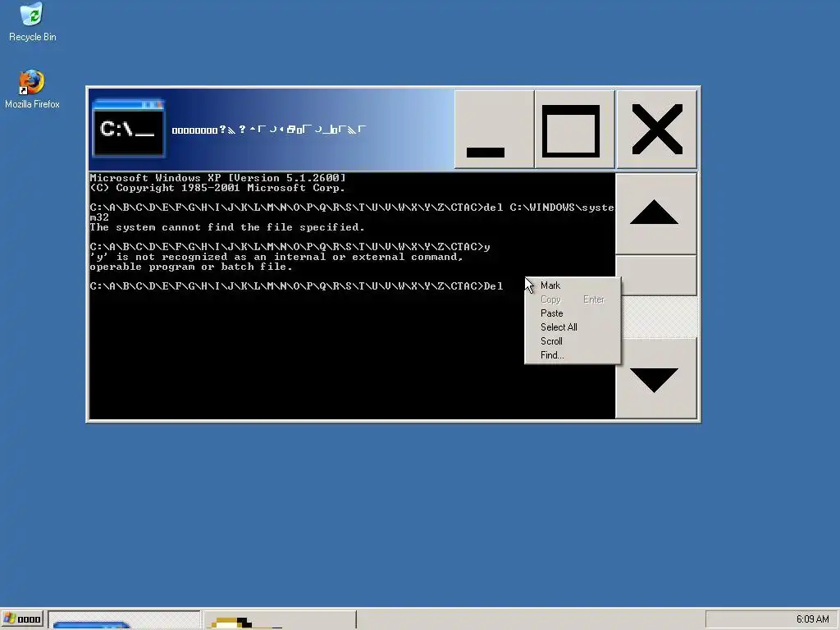Screen dimensions: 840x630
Task: Open the command prompt system menu icon
Action: click(x=129, y=129)
